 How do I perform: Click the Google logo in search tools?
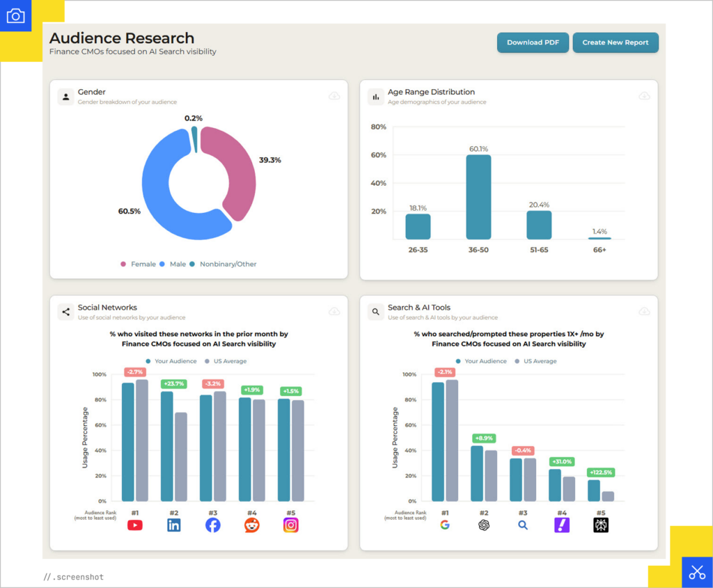click(445, 525)
